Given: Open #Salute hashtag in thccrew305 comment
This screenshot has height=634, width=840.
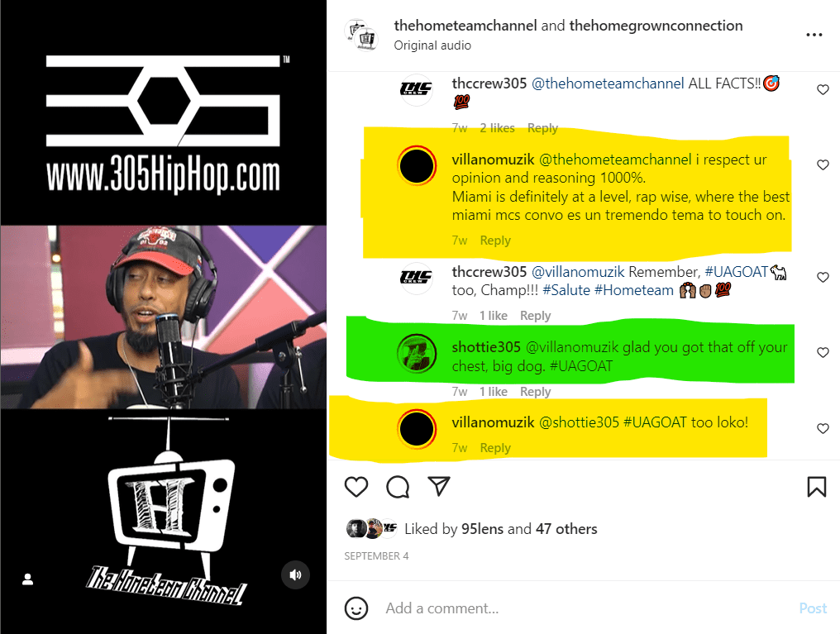Looking at the screenshot, I should coord(566,290).
